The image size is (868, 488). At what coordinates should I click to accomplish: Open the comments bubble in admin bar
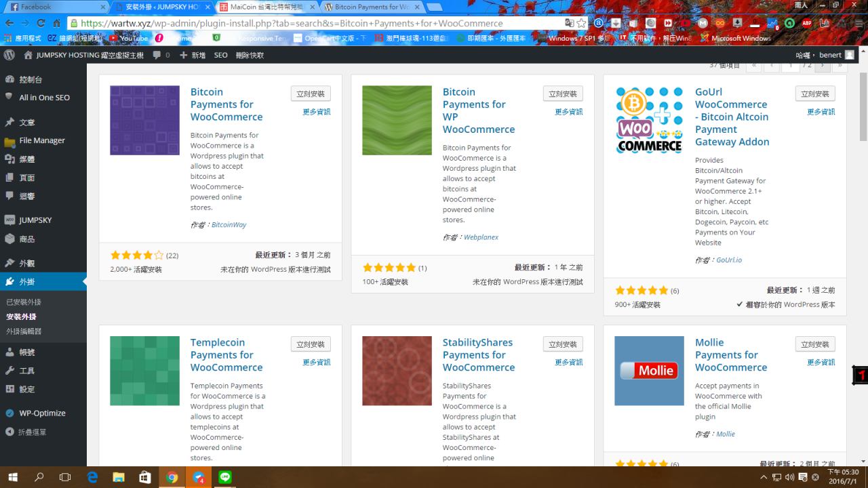(x=161, y=55)
